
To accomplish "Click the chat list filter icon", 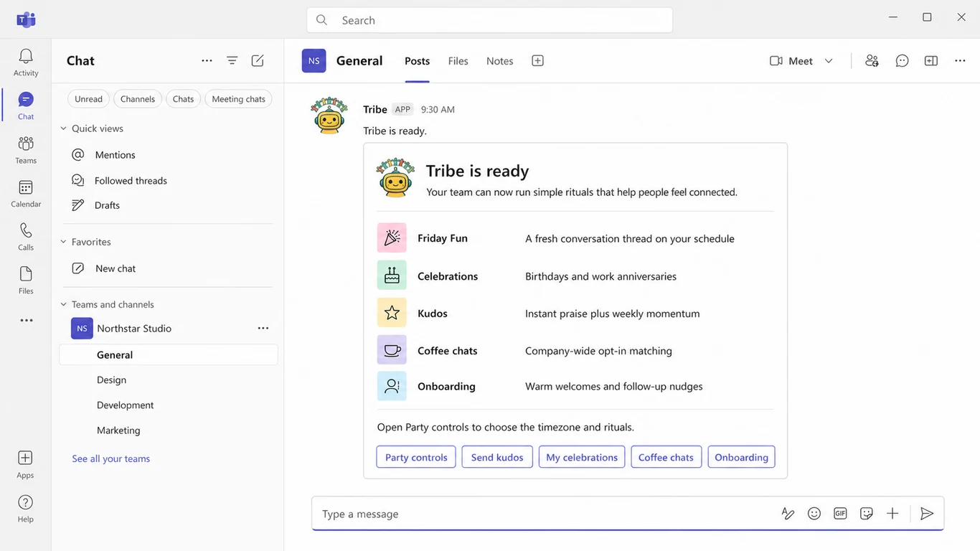I will coord(232,61).
